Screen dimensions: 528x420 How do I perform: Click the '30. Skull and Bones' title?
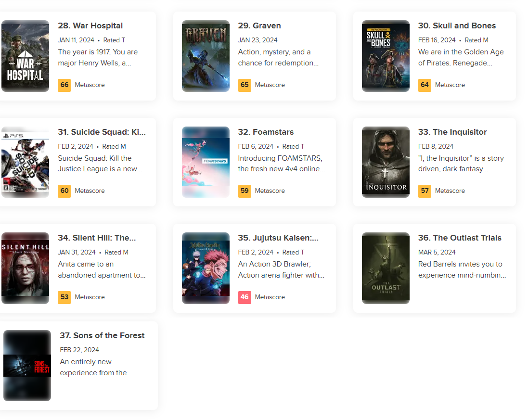(x=457, y=25)
